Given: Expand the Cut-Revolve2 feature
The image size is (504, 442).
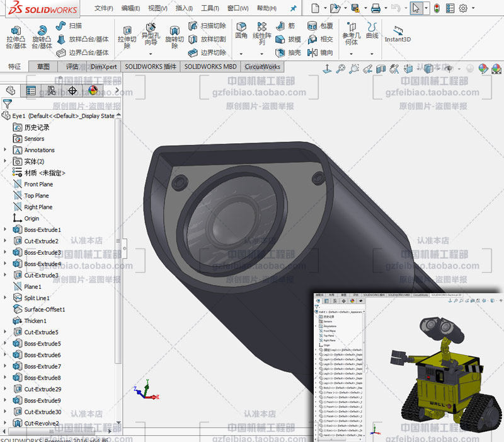Looking at the screenshot, I should coord(5,422).
